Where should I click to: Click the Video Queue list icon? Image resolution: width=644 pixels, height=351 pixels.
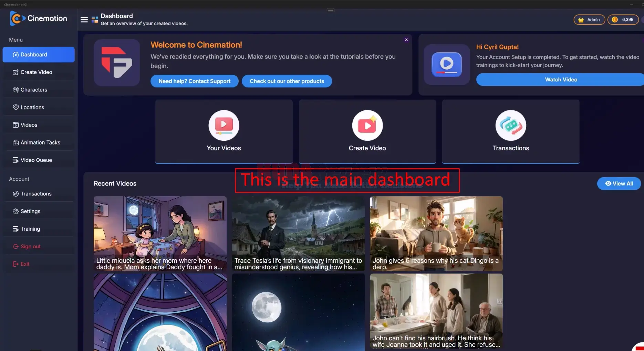[x=15, y=160]
